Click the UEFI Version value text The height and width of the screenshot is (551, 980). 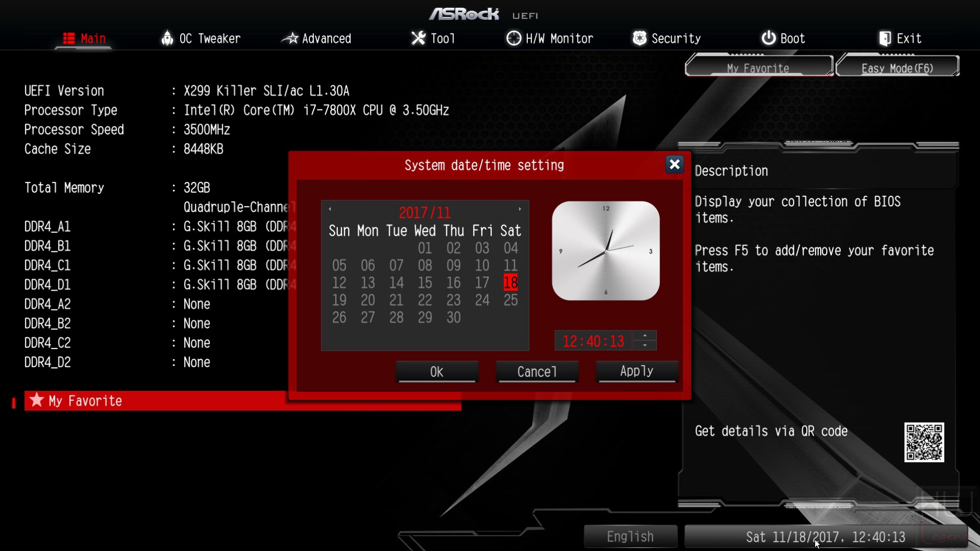266,91
